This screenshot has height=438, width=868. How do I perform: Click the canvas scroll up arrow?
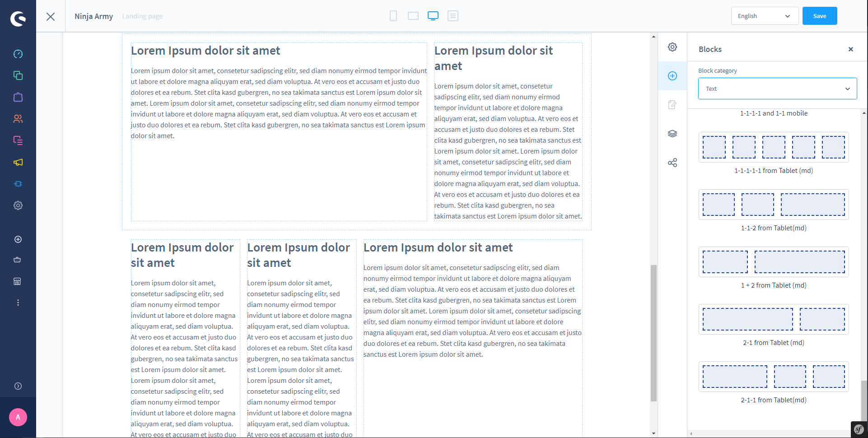pos(653,37)
